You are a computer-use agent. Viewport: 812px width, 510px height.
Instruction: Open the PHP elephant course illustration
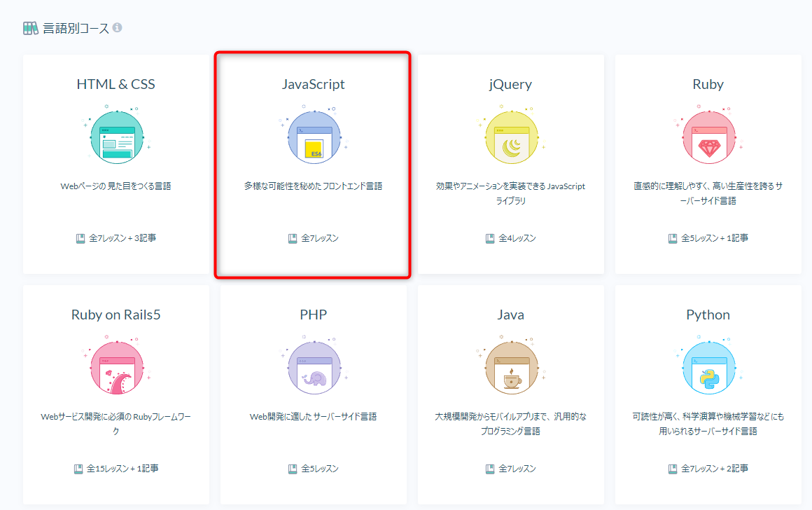pos(314,366)
